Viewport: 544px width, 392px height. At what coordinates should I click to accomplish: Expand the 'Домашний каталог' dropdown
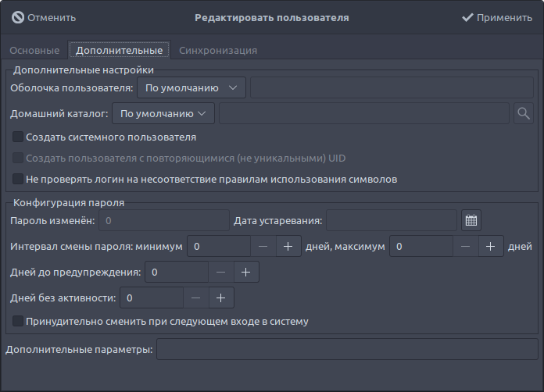coord(163,113)
